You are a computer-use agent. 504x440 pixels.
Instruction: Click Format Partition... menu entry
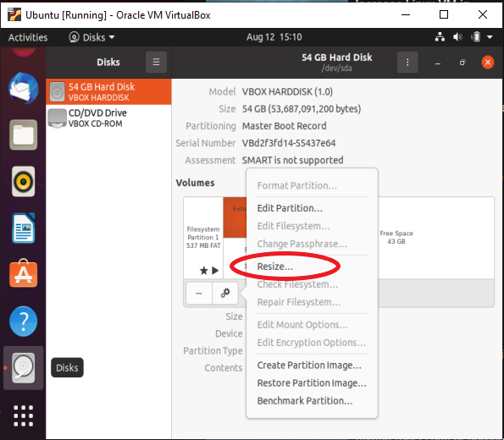(x=296, y=185)
